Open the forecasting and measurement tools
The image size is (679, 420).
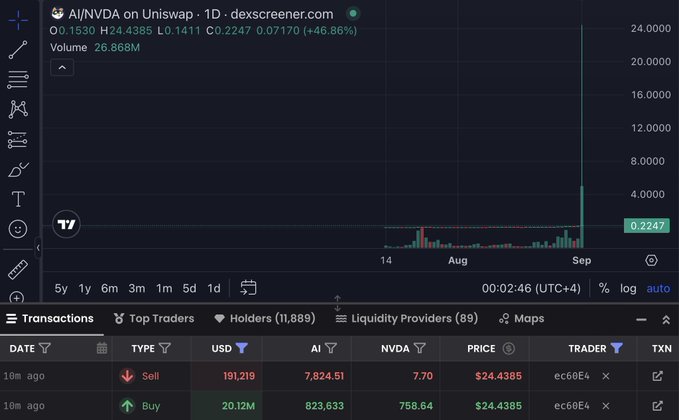click(18, 140)
